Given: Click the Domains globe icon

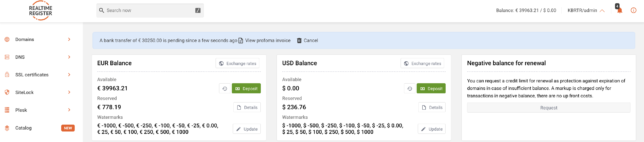Looking at the screenshot, I should point(7,39).
